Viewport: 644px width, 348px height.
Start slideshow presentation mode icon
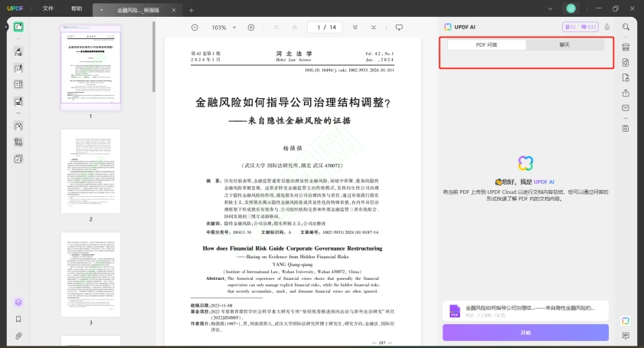click(399, 28)
